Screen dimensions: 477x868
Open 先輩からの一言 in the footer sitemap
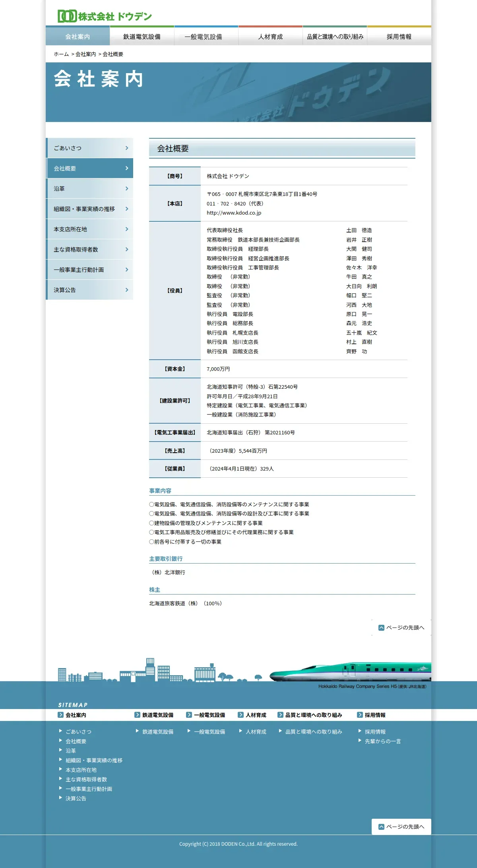click(x=383, y=741)
